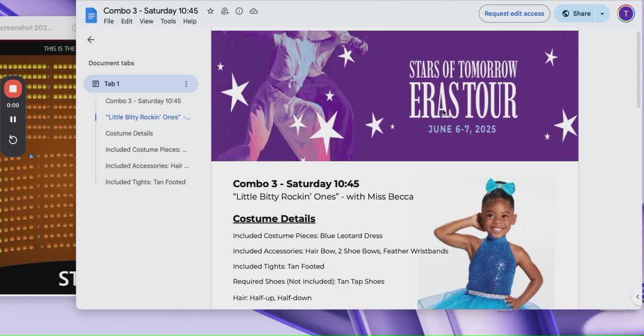Image resolution: width=644 pixels, height=336 pixels.
Task: Check the cloud save status icon
Action: click(254, 11)
